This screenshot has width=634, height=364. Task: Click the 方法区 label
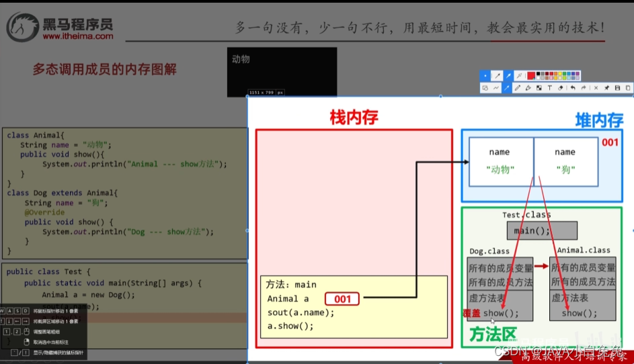493,334
